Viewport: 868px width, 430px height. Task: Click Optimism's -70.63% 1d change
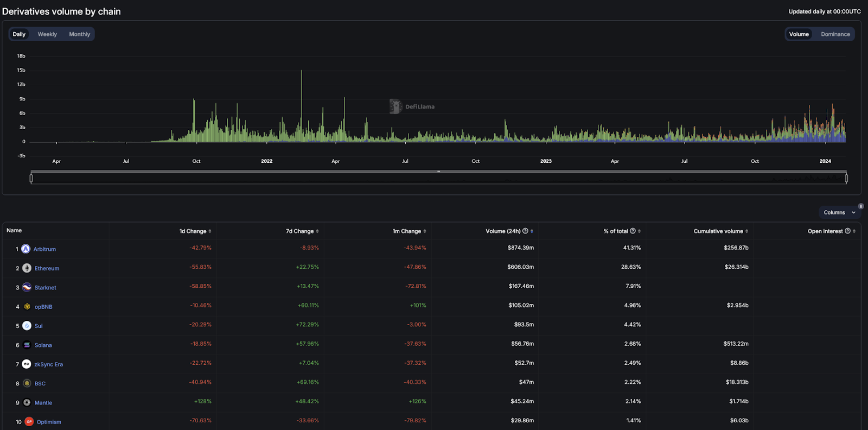201,420
